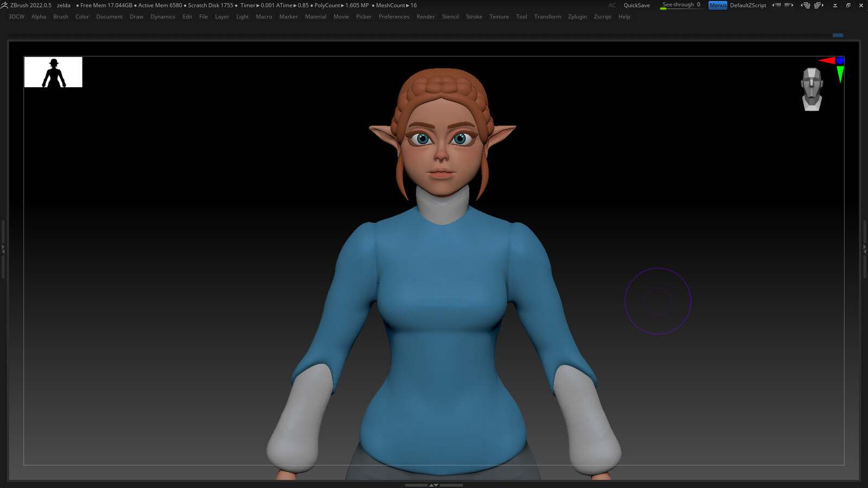
Task: Open the Dynamics menu
Action: pyautogui.click(x=163, y=17)
